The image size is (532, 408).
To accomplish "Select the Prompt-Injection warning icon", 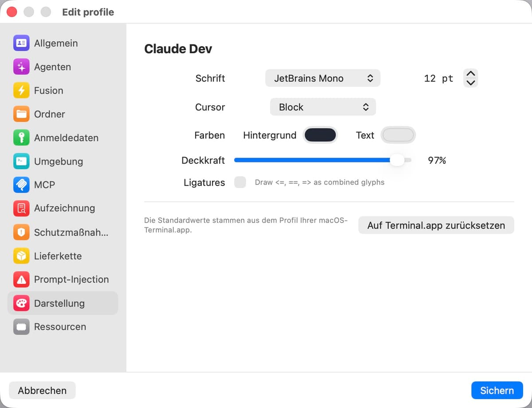I will point(21,279).
